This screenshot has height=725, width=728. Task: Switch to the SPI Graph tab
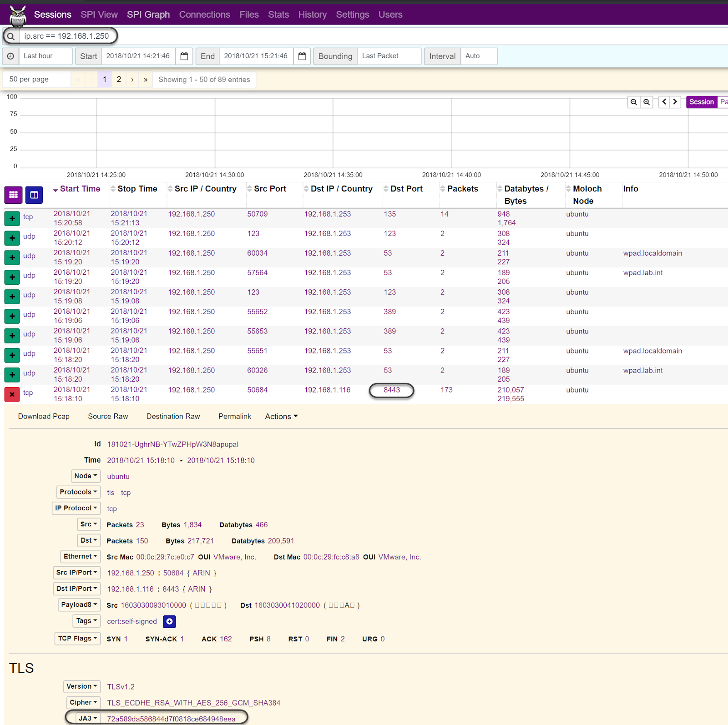click(x=148, y=15)
